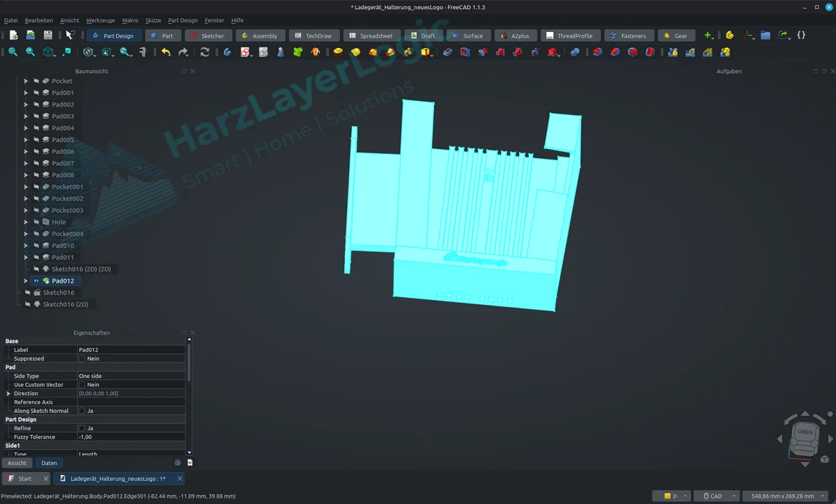Click the Sketch validation figure icon

280,52
